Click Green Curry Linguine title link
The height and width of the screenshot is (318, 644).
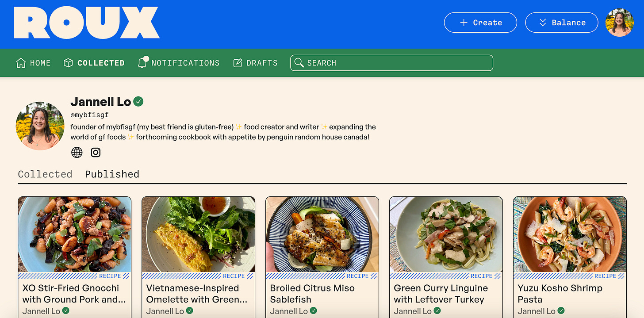[441, 294]
